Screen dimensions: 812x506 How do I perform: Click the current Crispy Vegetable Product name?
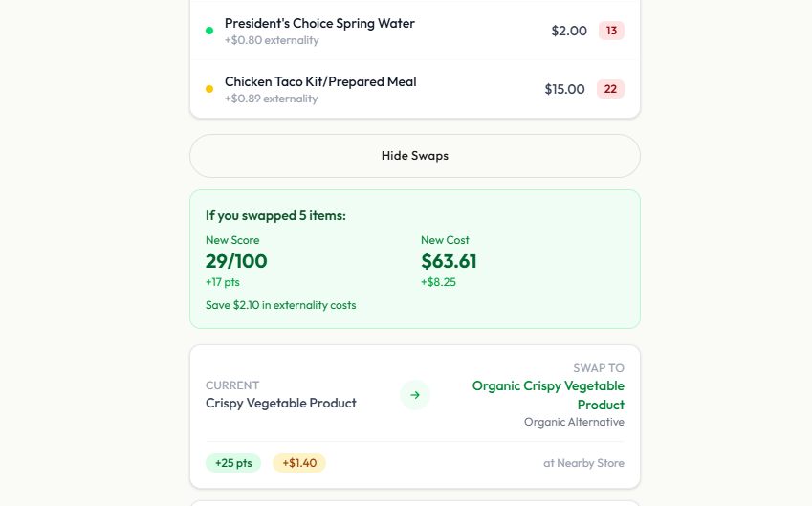tap(280, 404)
